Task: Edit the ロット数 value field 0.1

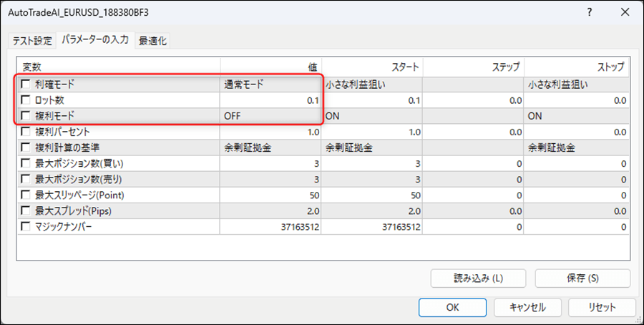Action: pos(270,100)
